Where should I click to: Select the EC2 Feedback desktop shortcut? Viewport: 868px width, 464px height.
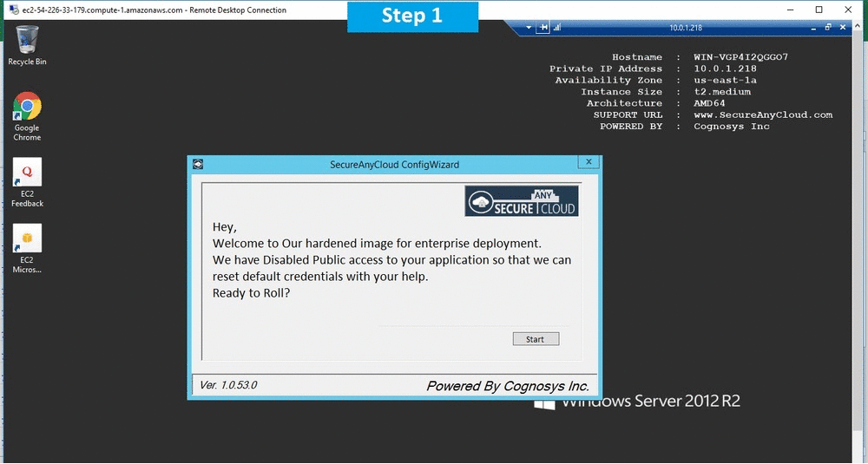coord(27,173)
